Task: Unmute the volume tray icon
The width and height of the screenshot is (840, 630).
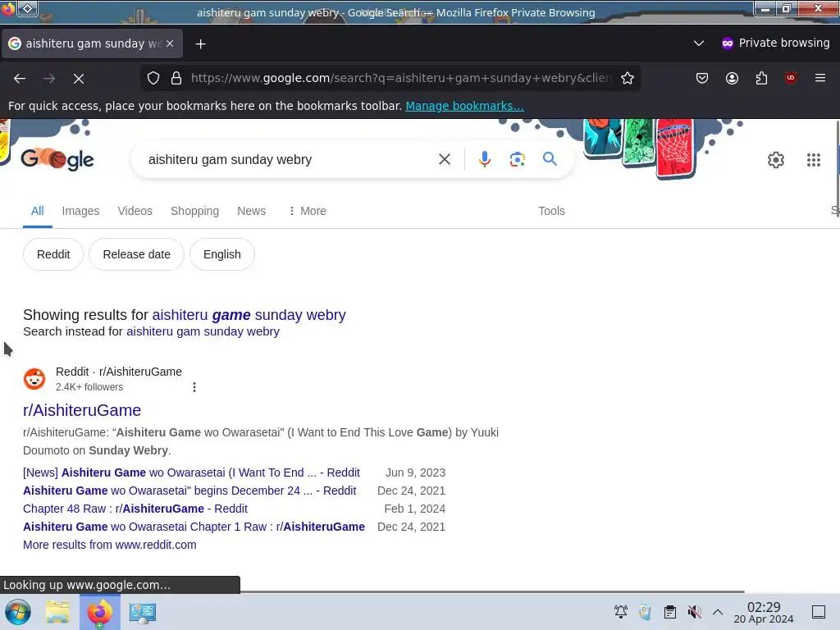Action: pyautogui.click(x=694, y=612)
